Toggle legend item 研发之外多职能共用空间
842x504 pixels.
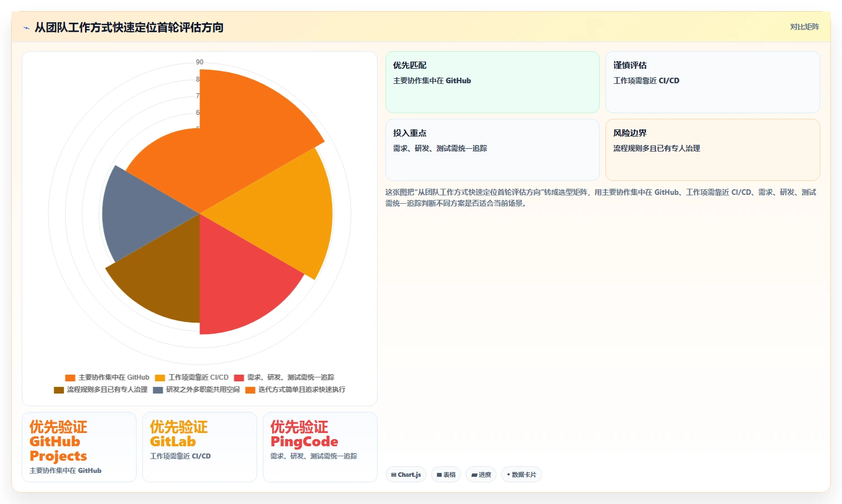(x=196, y=390)
